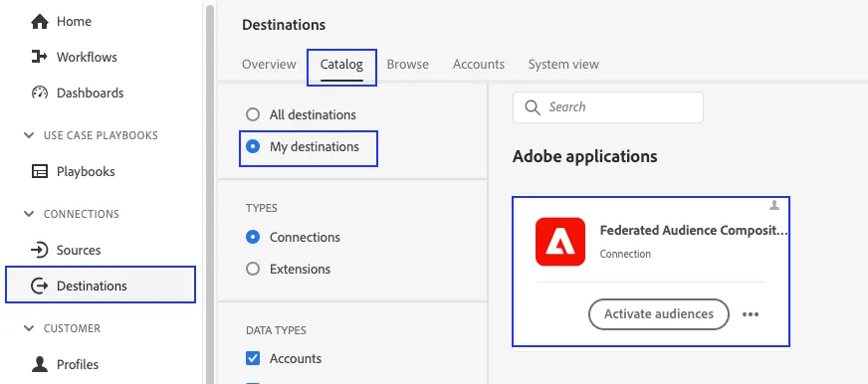Viewport: 868px width, 384px height.
Task: Click the Destinations arrow icon
Action: [39, 287]
